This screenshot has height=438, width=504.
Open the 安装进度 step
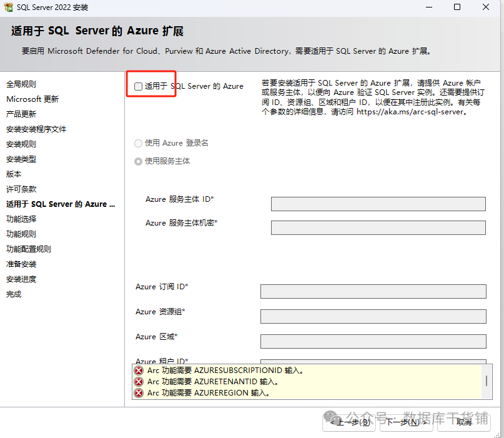click(x=21, y=279)
